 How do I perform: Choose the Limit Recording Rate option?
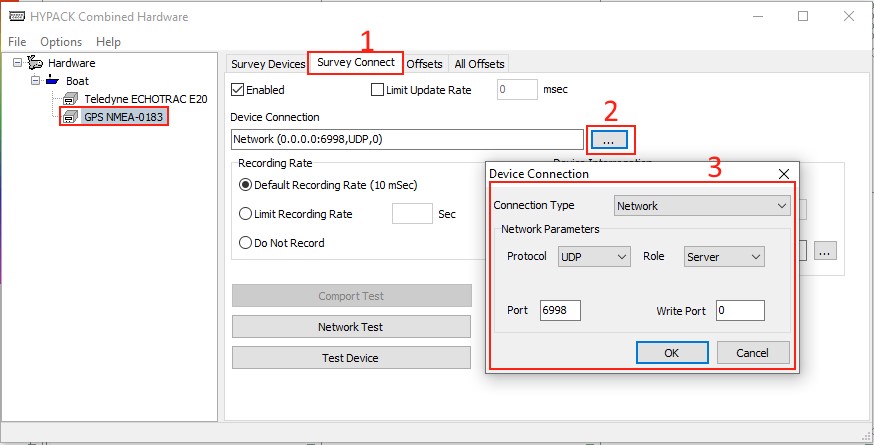click(245, 214)
